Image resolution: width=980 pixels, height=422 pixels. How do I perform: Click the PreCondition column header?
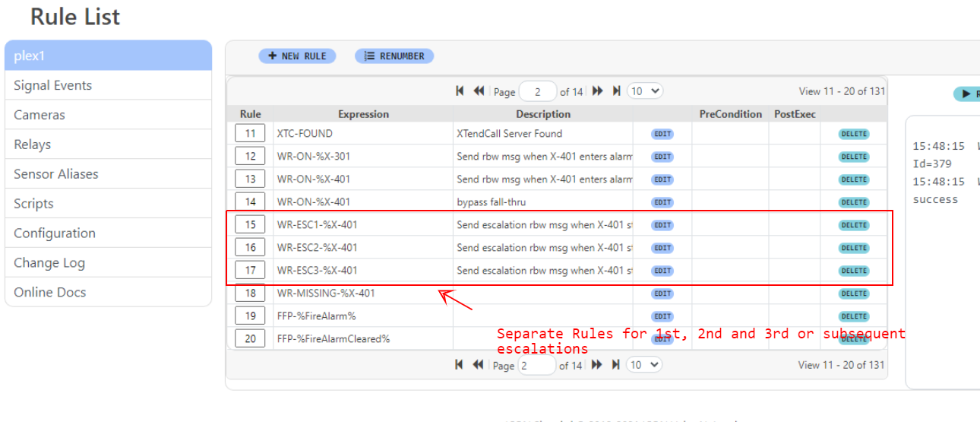[x=730, y=114]
